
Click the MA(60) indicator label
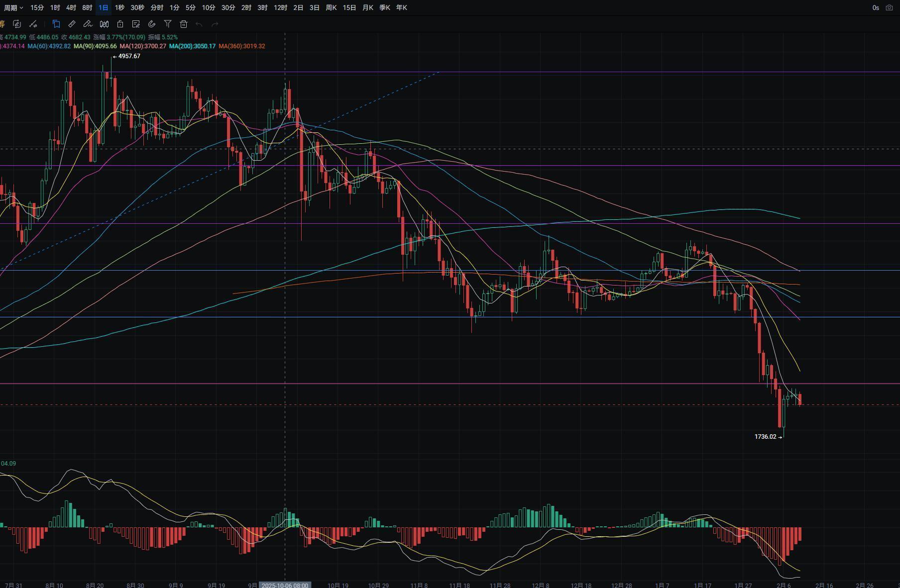point(49,46)
